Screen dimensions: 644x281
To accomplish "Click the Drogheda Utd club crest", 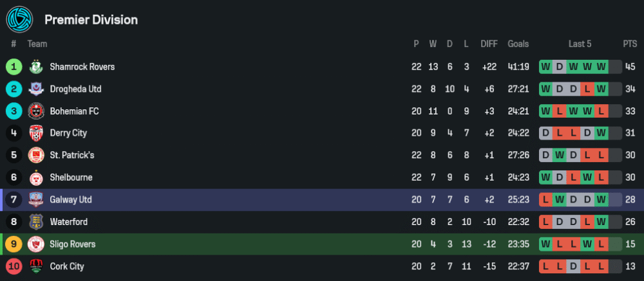I will (x=36, y=89).
